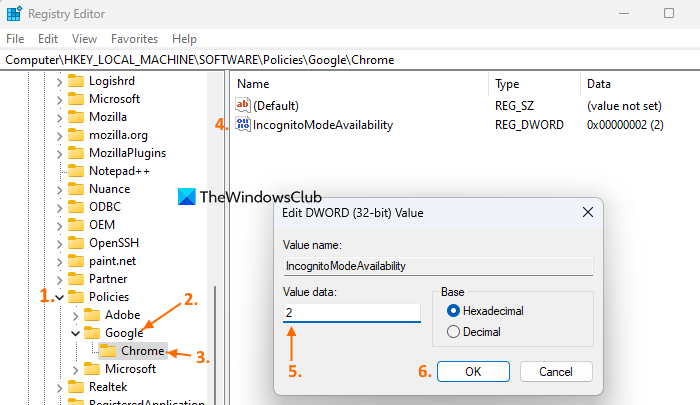Click the OEM folder icon
The width and height of the screenshot is (700, 405).
point(76,225)
